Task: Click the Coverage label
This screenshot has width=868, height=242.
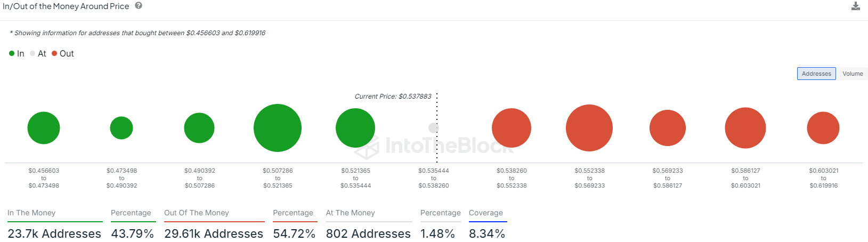Action: click(486, 213)
